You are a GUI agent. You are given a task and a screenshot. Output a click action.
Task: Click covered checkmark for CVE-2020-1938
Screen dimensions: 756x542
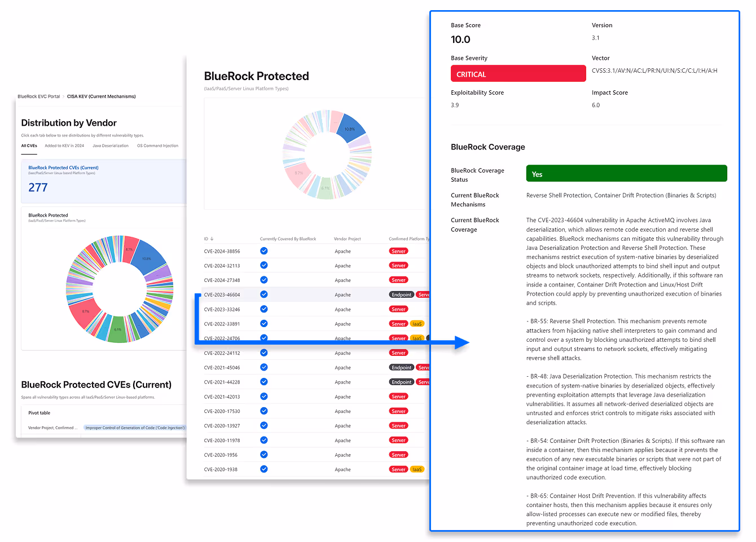(264, 469)
